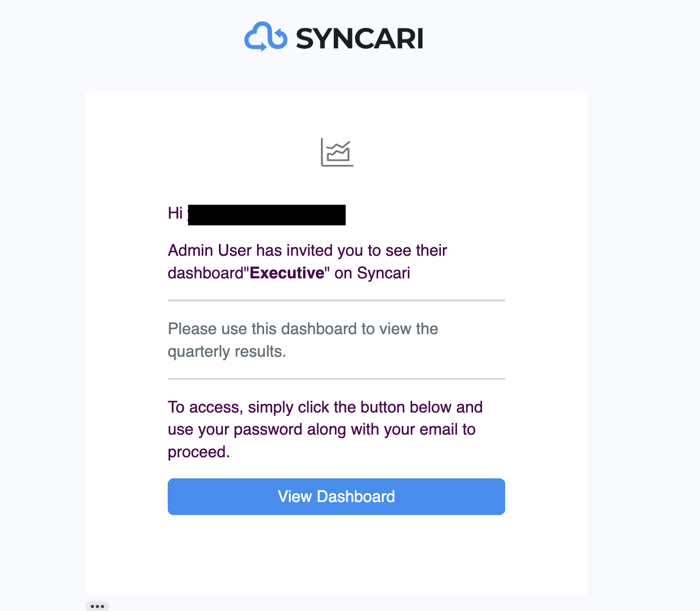700x611 pixels.
Task: Click the Admin User invitation line
Action: (x=307, y=250)
